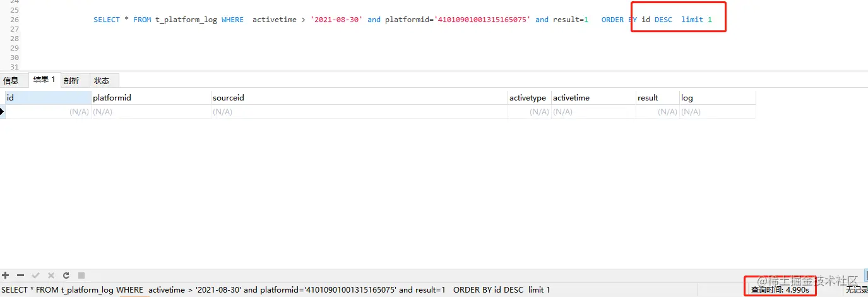Click the query time 4.990s status entry

[x=780, y=290]
